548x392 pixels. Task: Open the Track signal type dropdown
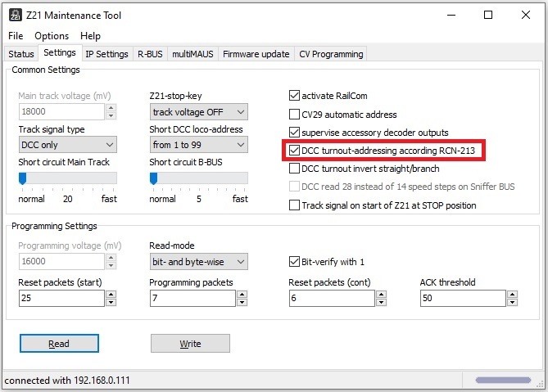68,145
